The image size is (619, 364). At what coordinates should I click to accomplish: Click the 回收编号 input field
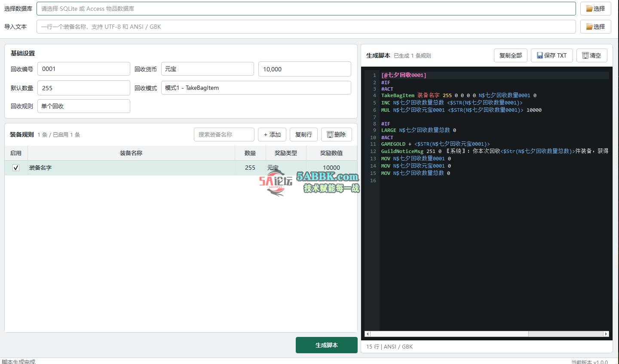84,69
